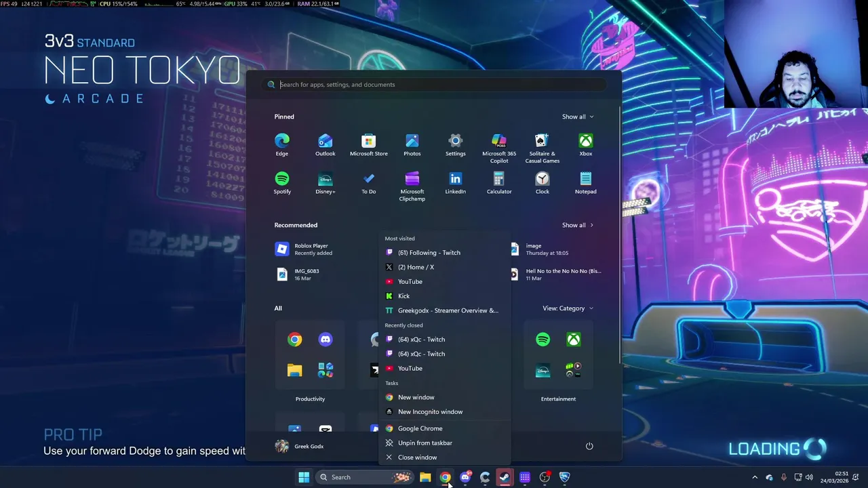Image resolution: width=868 pixels, height=488 pixels.
Task: Open the volume tray icon
Action: point(810,477)
